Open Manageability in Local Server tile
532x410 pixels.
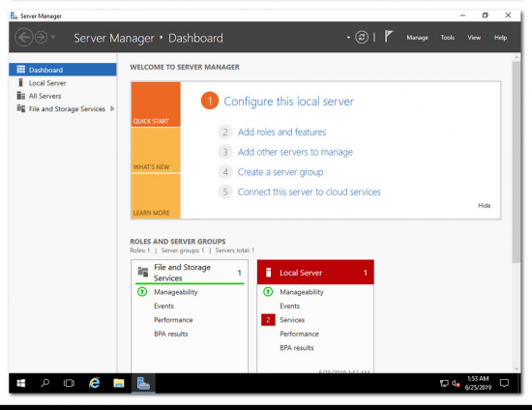(302, 292)
